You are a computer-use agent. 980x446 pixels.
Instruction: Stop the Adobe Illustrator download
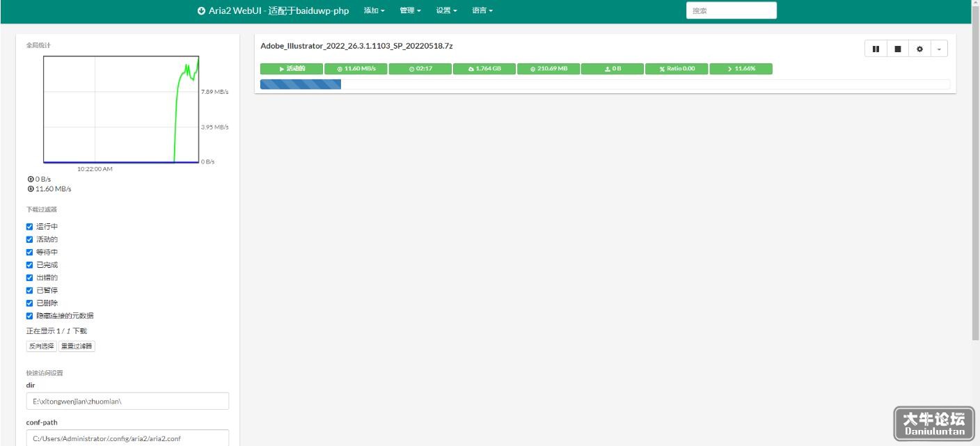898,49
